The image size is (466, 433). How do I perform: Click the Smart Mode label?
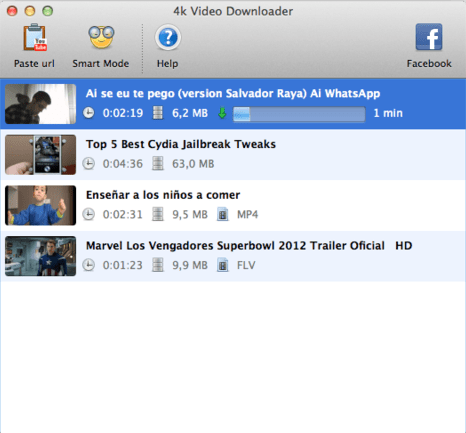click(101, 63)
